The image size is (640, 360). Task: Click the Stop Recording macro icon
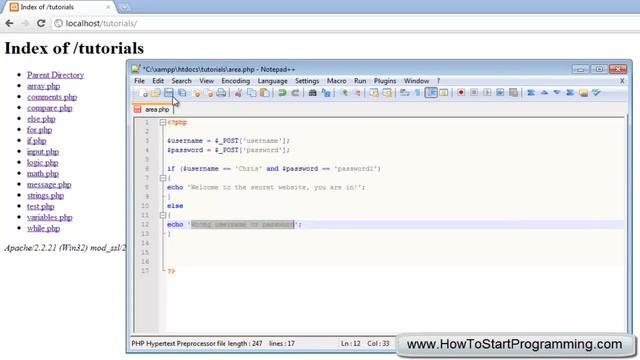[x=474, y=93]
